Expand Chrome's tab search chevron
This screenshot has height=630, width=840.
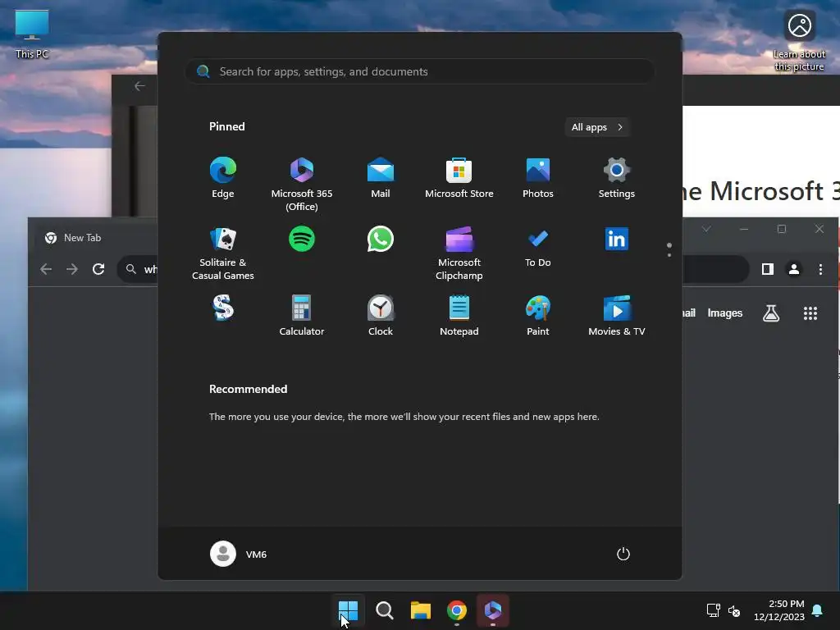pyautogui.click(x=706, y=229)
